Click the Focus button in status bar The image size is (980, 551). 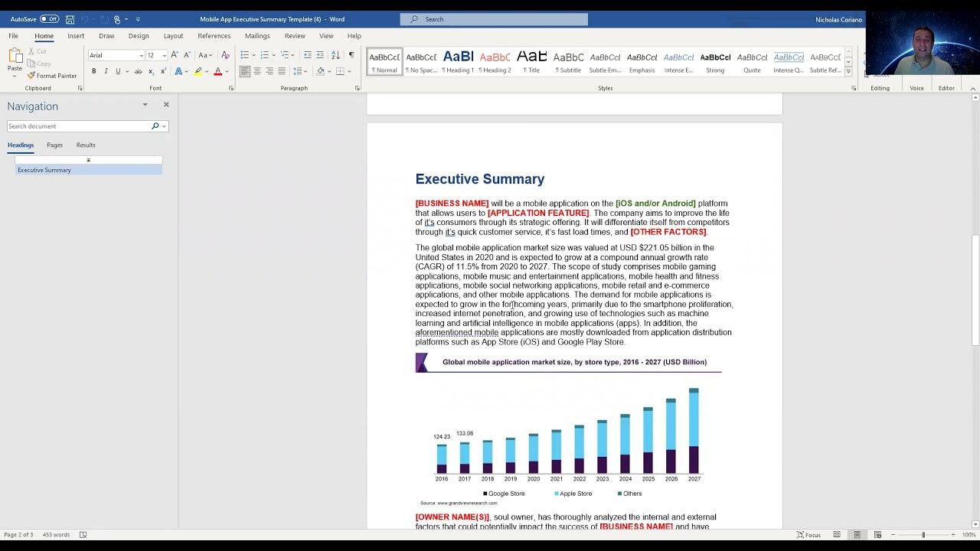tap(808, 535)
